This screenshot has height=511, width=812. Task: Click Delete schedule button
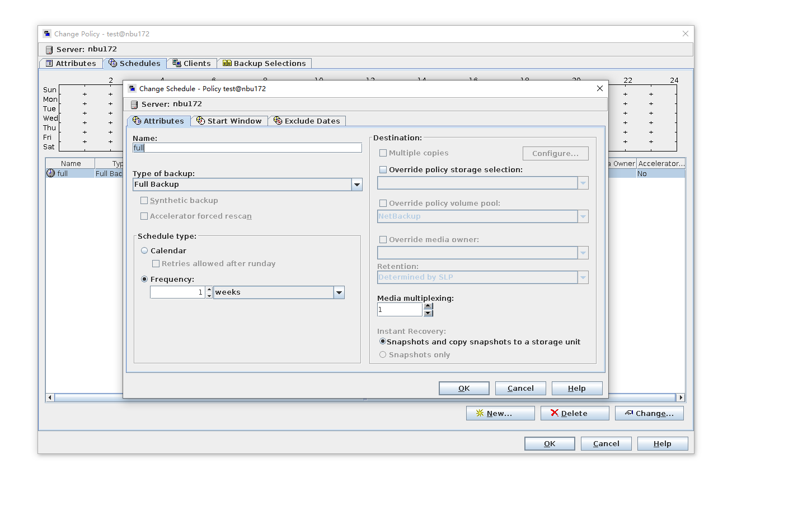coord(575,413)
